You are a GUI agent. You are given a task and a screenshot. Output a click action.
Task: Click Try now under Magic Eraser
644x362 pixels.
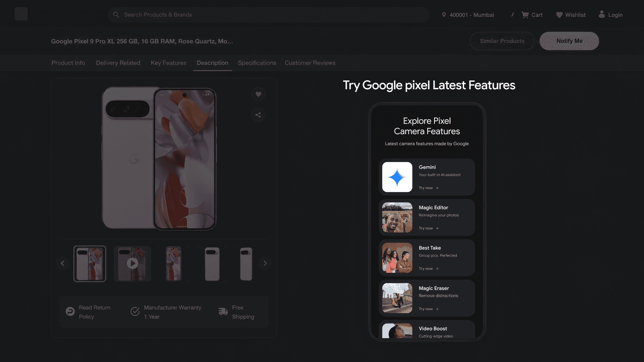(429, 309)
